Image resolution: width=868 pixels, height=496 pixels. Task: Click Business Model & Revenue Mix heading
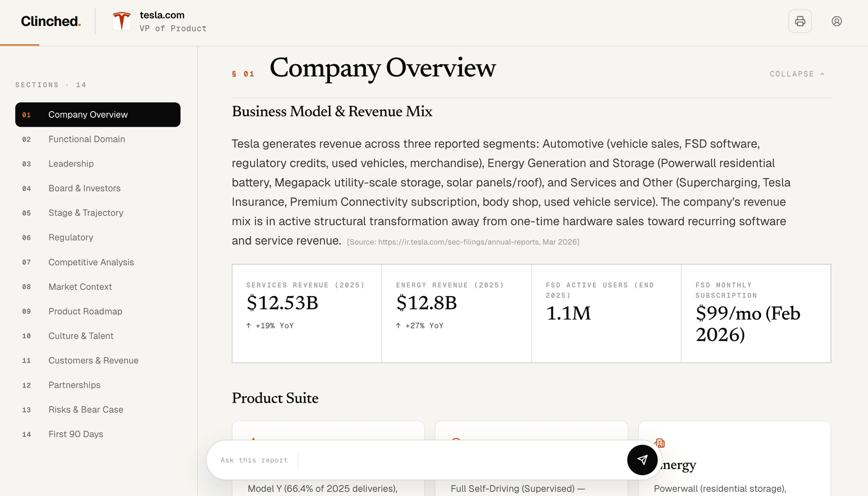click(x=332, y=112)
